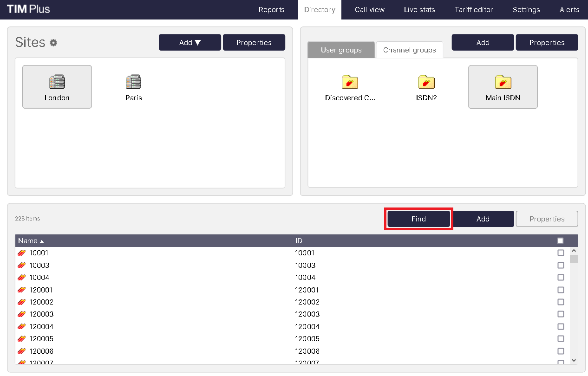Select the ISDN2 channel group folder

click(426, 82)
